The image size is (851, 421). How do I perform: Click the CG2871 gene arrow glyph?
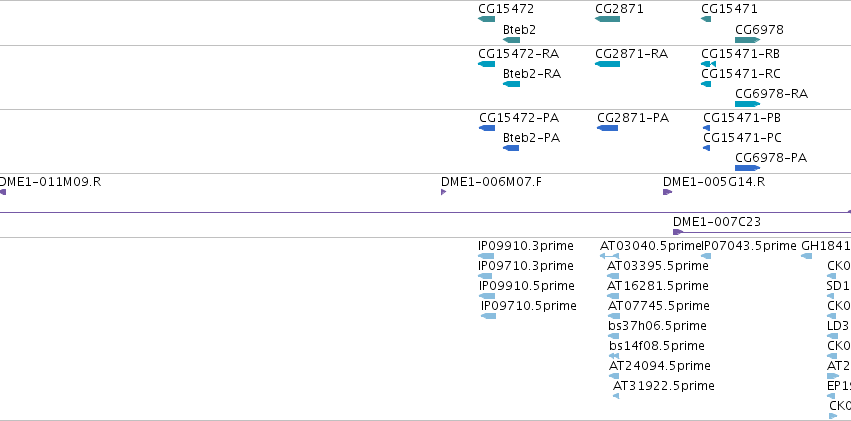607,19
